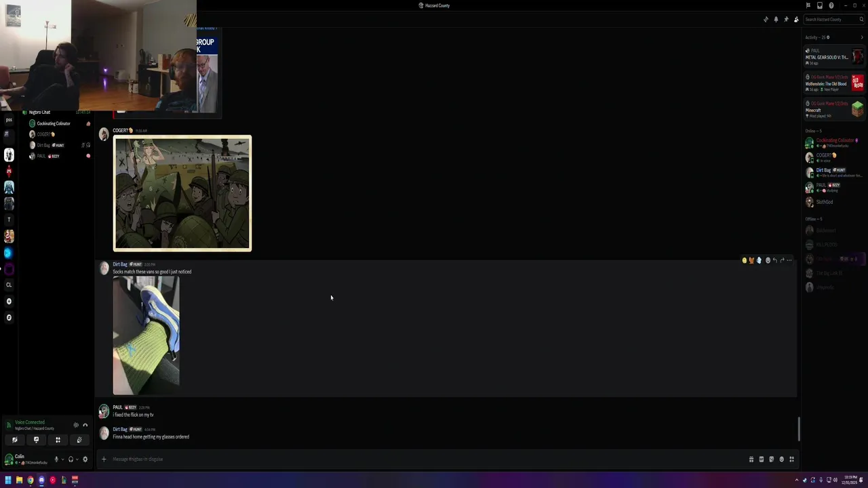Show pinned messages pin icon
The width and height of the screenshot is (868, 488).
(x=786, y=19)
